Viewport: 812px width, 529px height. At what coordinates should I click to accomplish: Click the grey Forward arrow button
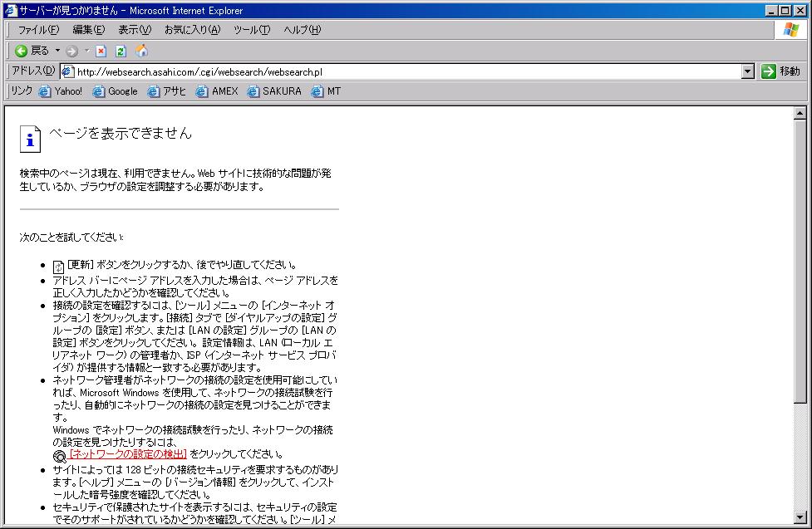(x=71, y=51)
